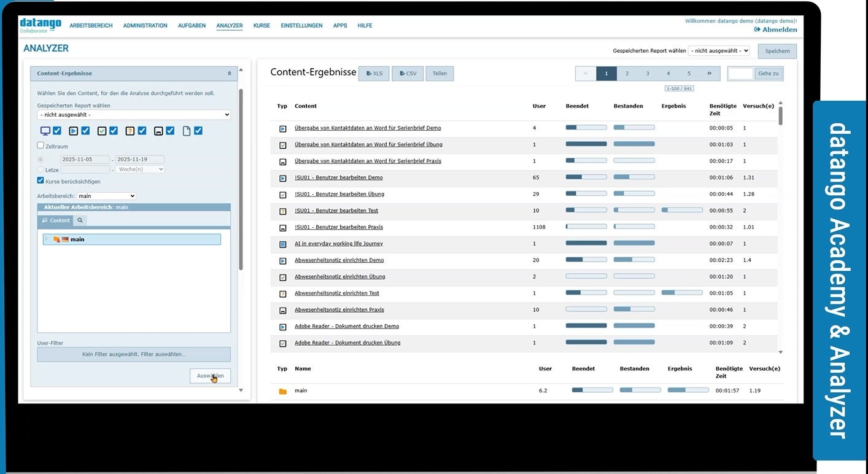This screenshot has width=868, height=474.
Task: Click the type icon for Abwesenheitsnotiz einrichten Praxis
Action: (282, 311)
